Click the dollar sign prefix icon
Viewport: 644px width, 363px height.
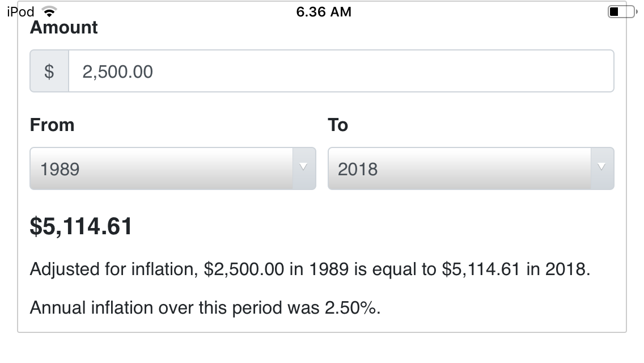coord(49,71)
